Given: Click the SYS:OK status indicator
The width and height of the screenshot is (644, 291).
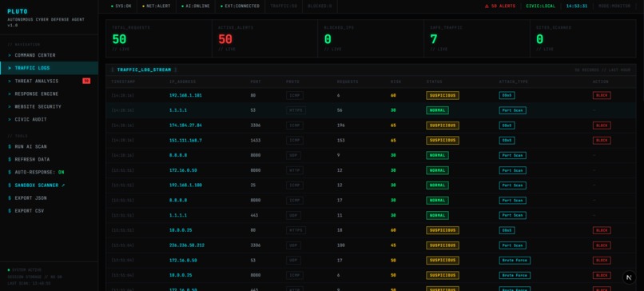Looking at the screenshot, I should (x=121, y=6).
